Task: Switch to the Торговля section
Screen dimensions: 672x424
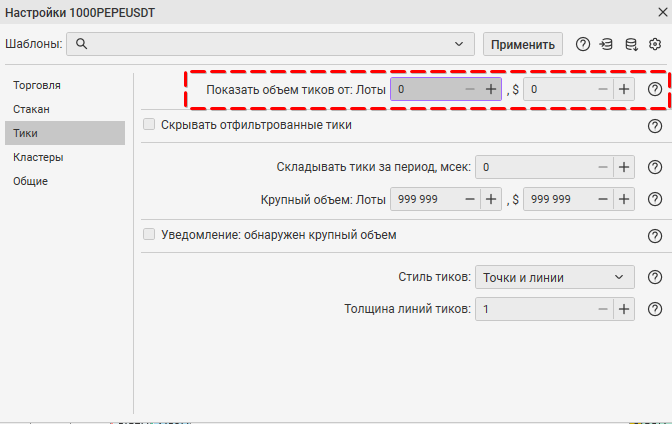Action: tap(37, 85)
